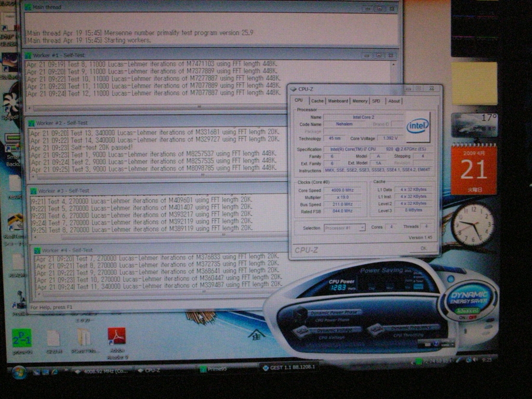Click the Internet Explorer quick launch icon
This screenshot has width=532, height=399.
pos(54,372)
